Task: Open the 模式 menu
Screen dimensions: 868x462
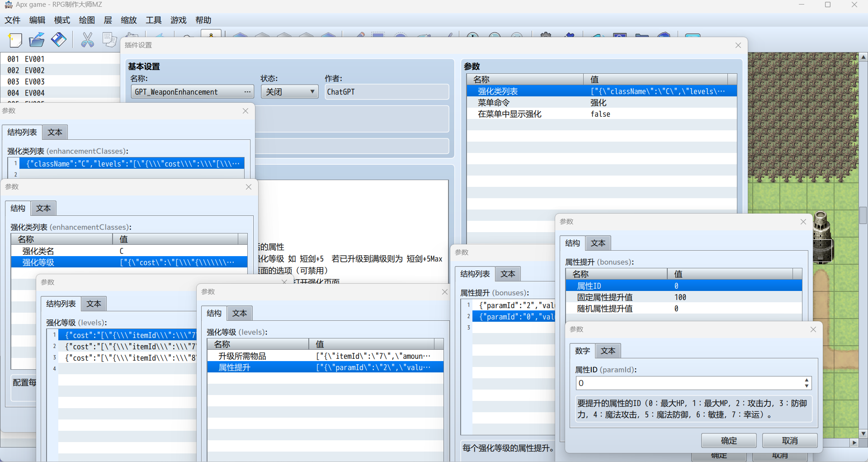Action: [x=62, y=20]
